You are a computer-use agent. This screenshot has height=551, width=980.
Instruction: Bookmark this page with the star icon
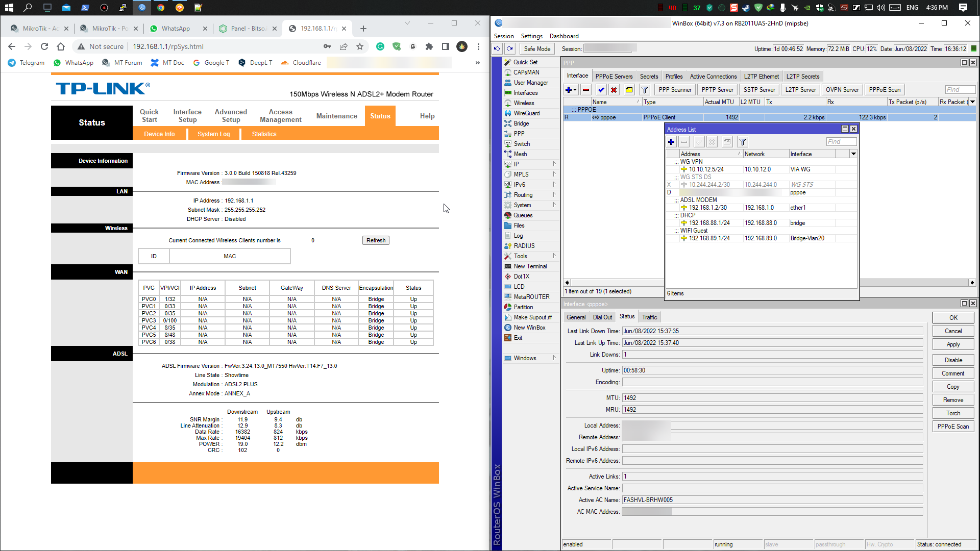(x=360, y=46)
